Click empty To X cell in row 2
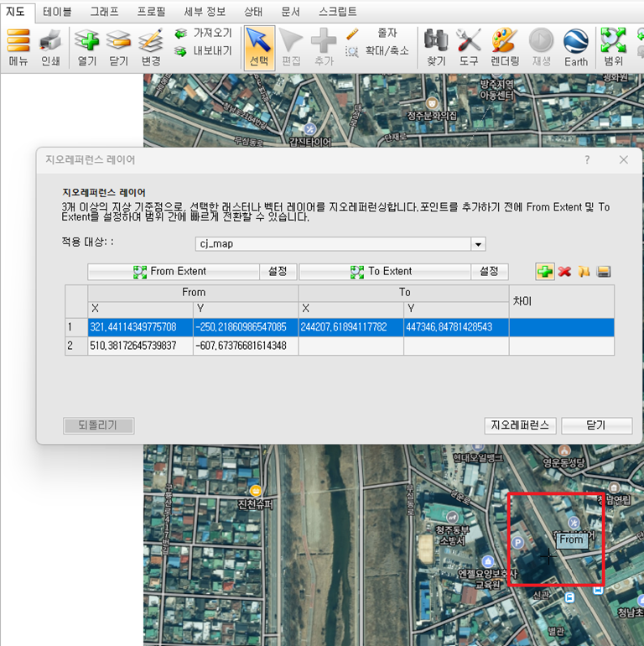This screenshot has height=646, width=644. pos(351,346)
